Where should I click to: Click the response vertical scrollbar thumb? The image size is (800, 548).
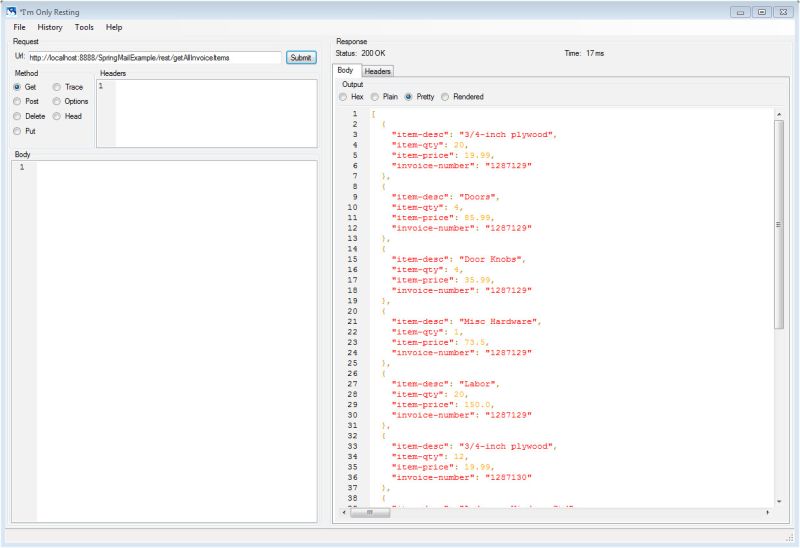pyautogui.click(x=779, y=225)
